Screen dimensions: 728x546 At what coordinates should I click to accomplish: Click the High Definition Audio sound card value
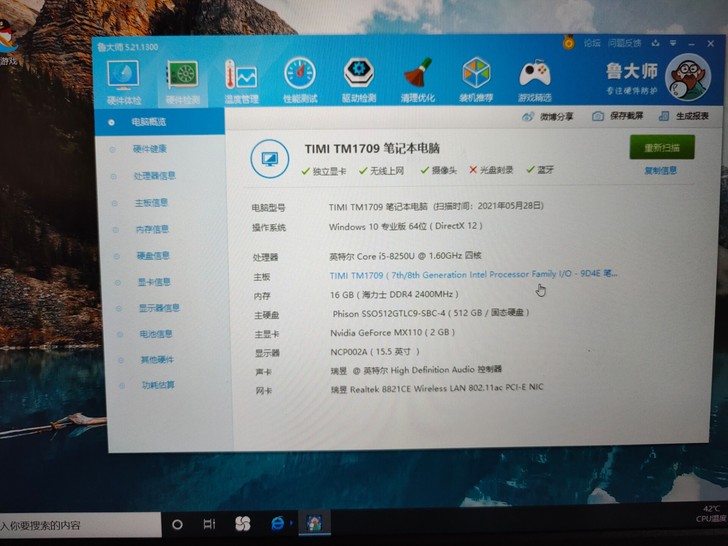[x=416, y=370]
